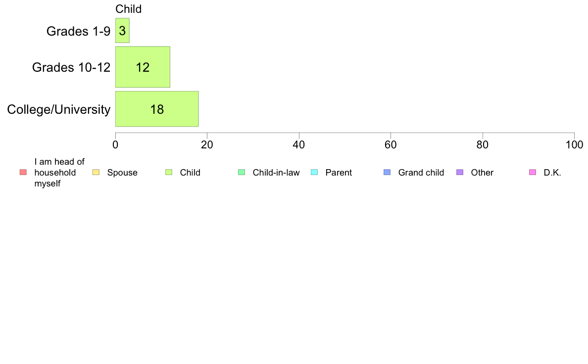This screenshot has width=588, height=364.
Task: Click the green Child legend swatch
Action: click(x=169, y=173)
